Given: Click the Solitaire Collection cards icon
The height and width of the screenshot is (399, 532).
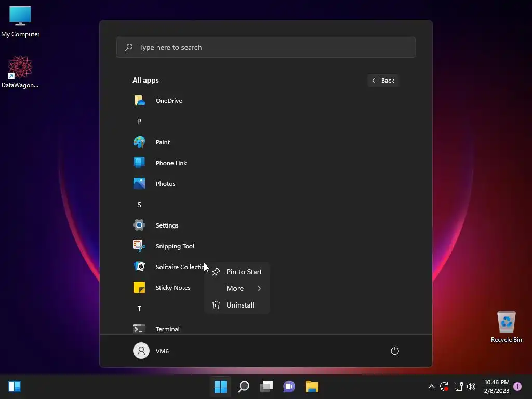Looking at the screenshot, I should [139, 267].
